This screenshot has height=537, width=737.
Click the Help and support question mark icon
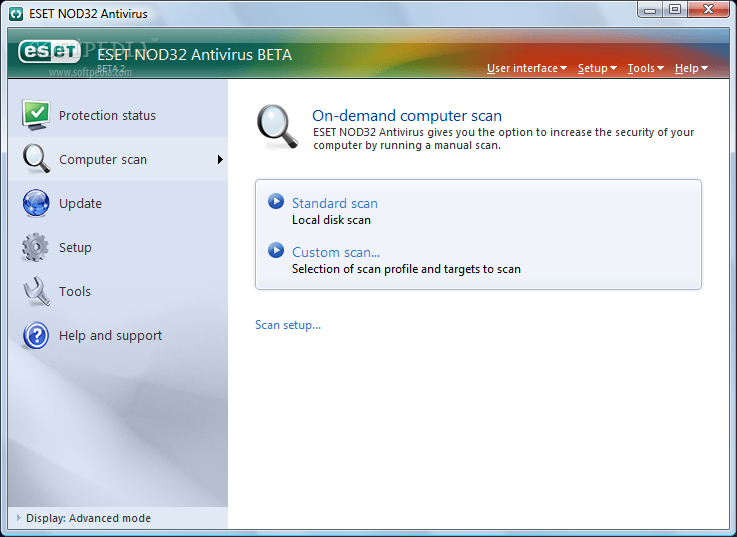tap(36, 335)
